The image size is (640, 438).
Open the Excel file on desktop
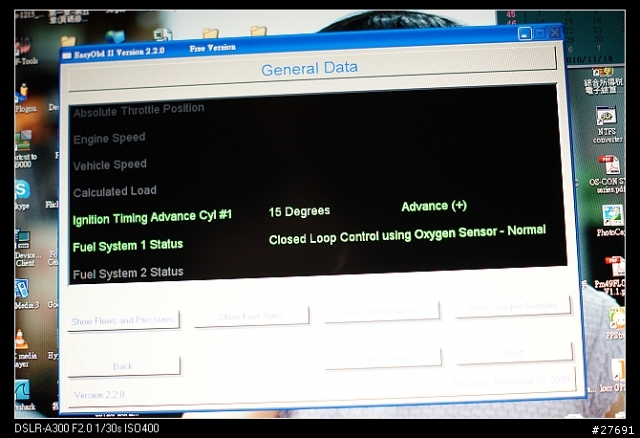coord(162,34)
